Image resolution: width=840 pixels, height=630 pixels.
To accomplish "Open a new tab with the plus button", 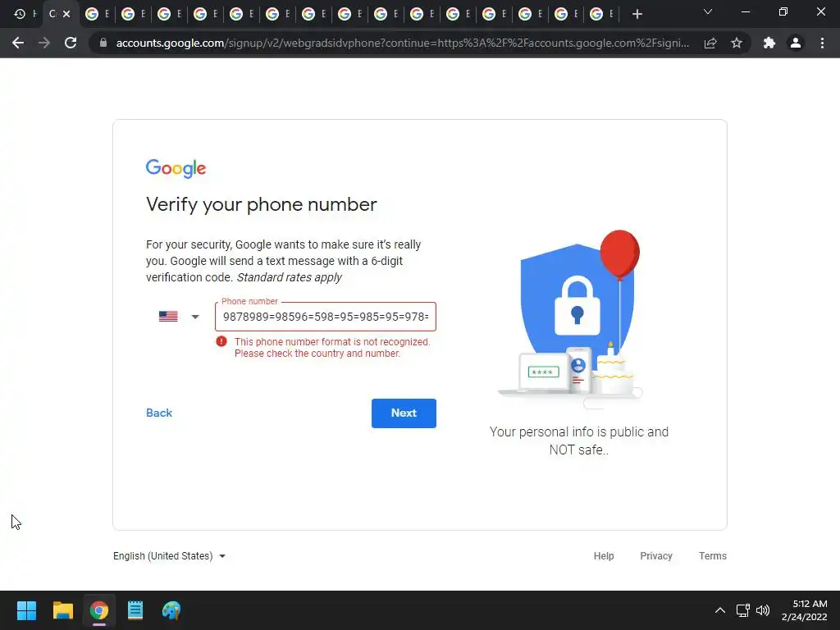I will tap(637, 14).
